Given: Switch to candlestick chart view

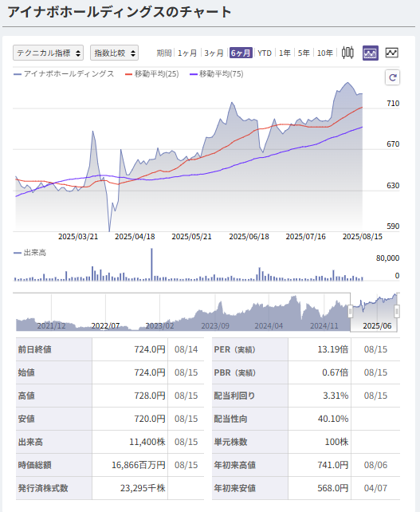Looking at the screenshot, I should [x=347, y=53].
